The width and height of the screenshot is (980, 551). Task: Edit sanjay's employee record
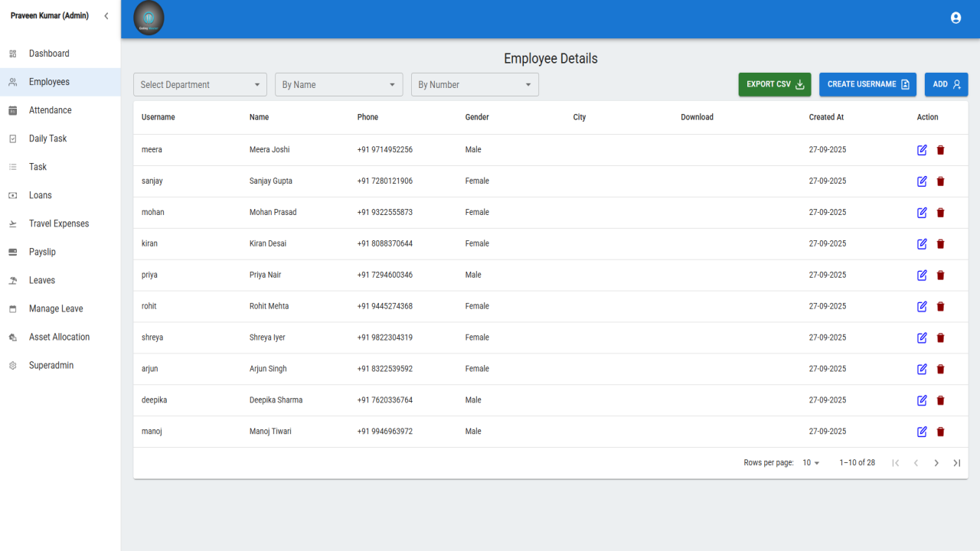point(922,181)
